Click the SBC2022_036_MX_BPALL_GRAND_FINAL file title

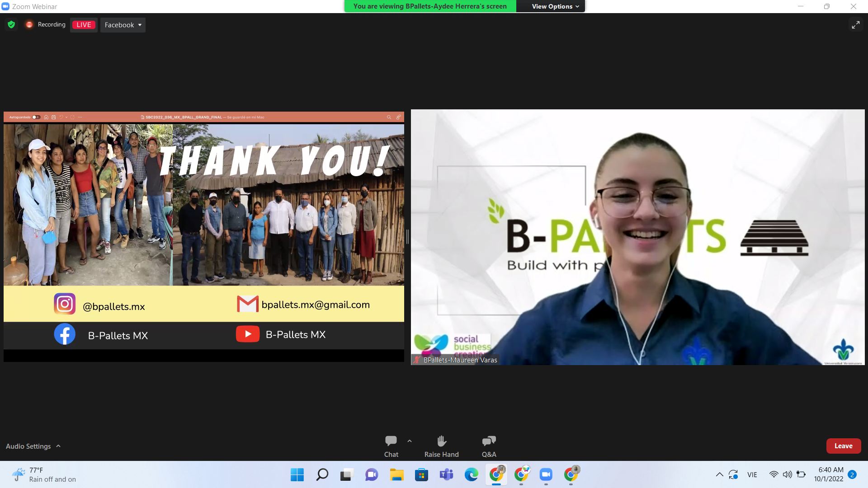184,117
